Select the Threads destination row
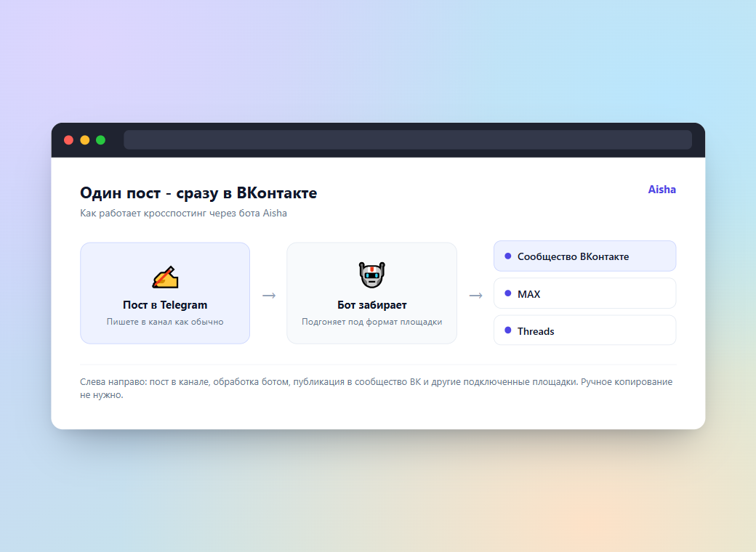756x552 pixels. [585, 330]
